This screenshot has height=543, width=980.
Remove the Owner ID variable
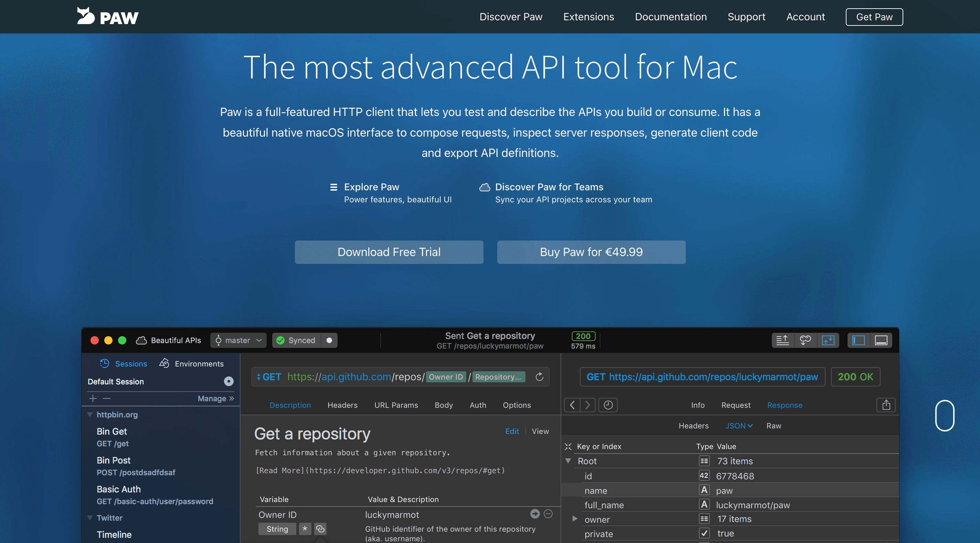point(548,514)
